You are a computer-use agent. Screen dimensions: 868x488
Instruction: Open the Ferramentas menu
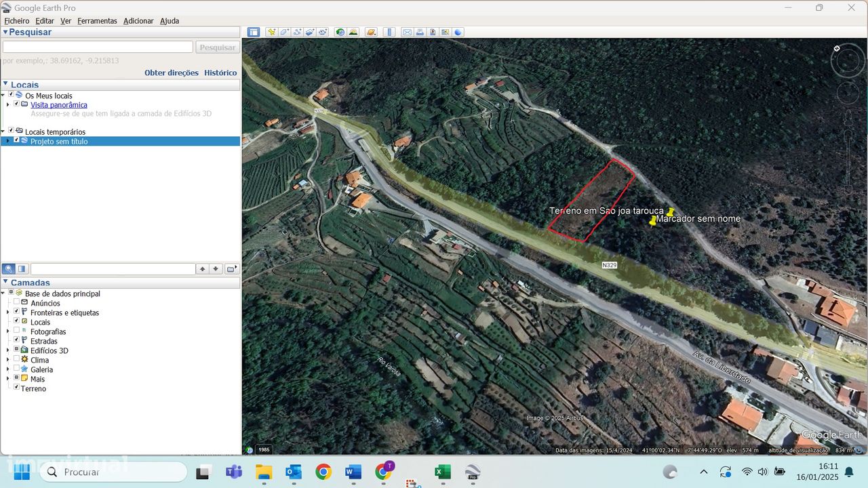(97, 21)
